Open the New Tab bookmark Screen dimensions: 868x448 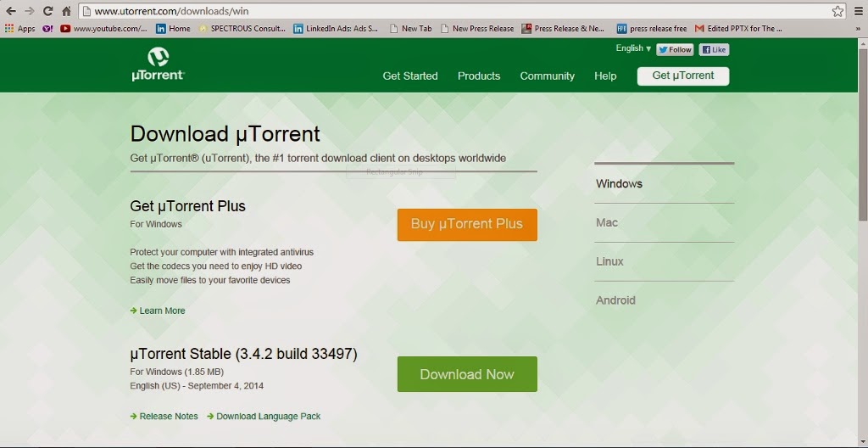tap(411, 28)
